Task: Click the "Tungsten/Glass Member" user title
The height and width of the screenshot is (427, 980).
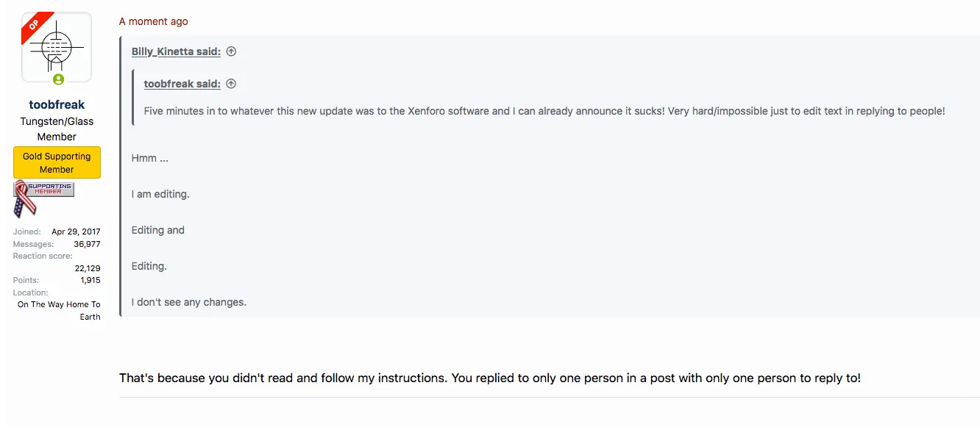Action: 57,129
